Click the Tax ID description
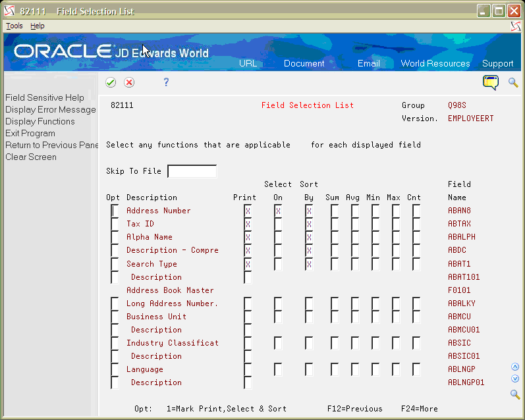The height and width of the screenshot is (420, 525). pyautogui.click(x=140, y=224)
